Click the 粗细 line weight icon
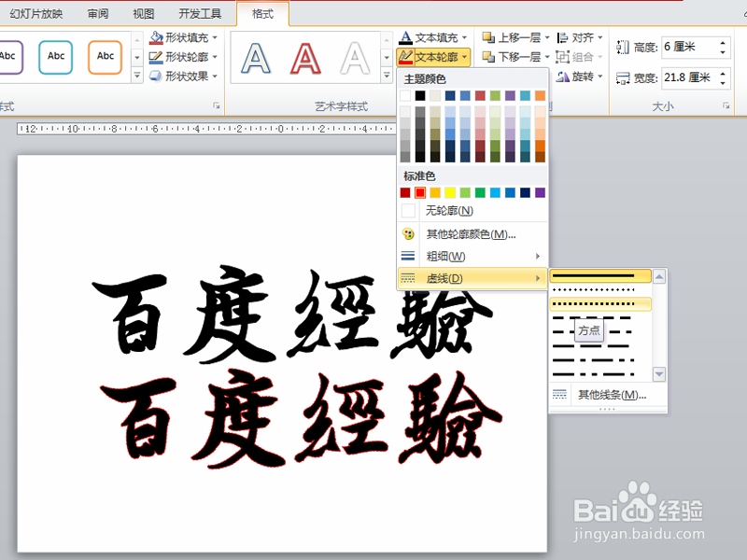 [408, 256]
